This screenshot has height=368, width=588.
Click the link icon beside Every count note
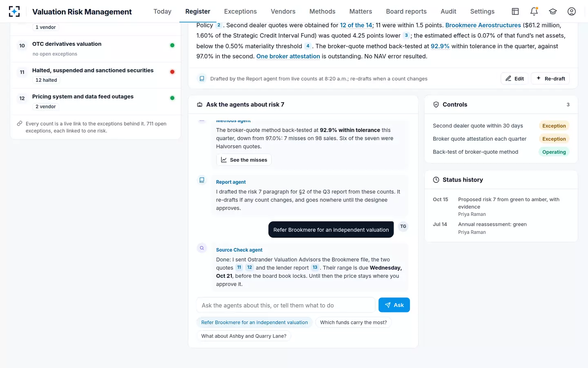[x=20, y=123]
